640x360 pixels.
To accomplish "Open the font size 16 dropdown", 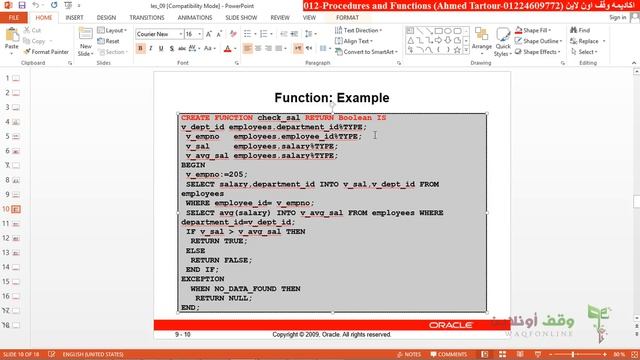I will (200, 34).
